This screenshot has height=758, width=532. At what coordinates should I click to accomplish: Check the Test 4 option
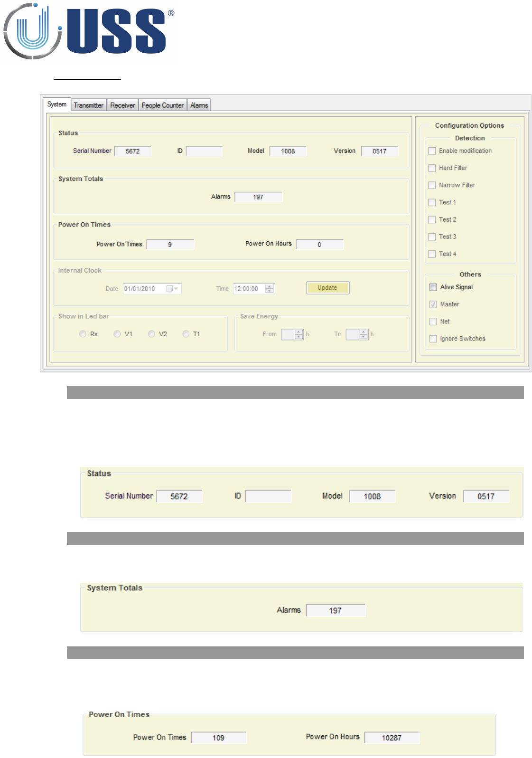432,254
